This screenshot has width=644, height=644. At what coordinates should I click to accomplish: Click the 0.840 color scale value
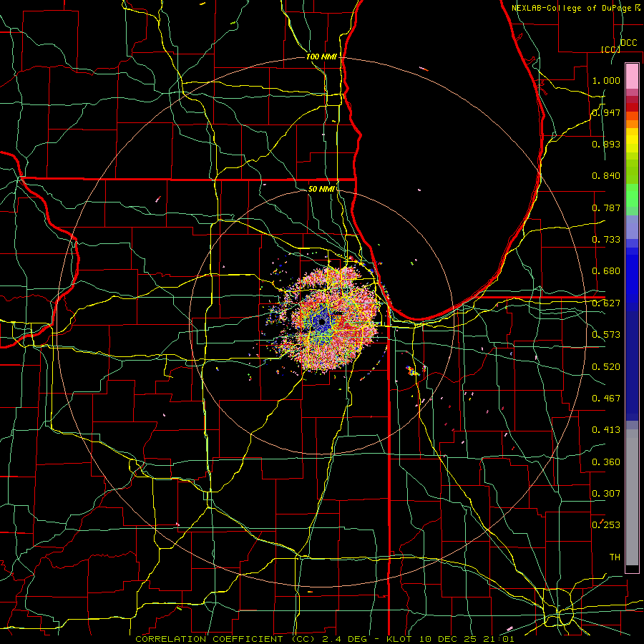click(x=606, y=176)
